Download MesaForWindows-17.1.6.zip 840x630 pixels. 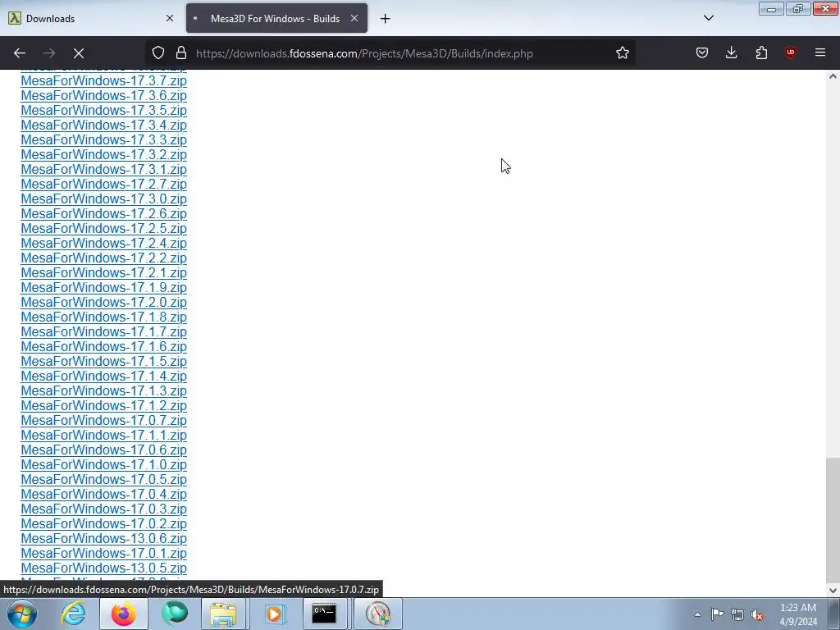pos(104,347)
